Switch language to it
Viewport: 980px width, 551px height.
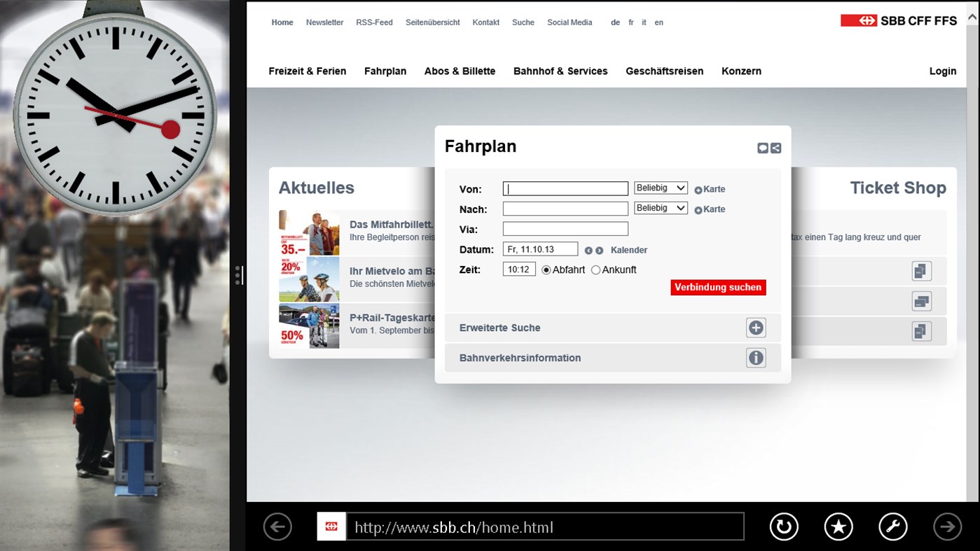click(644, 22)
